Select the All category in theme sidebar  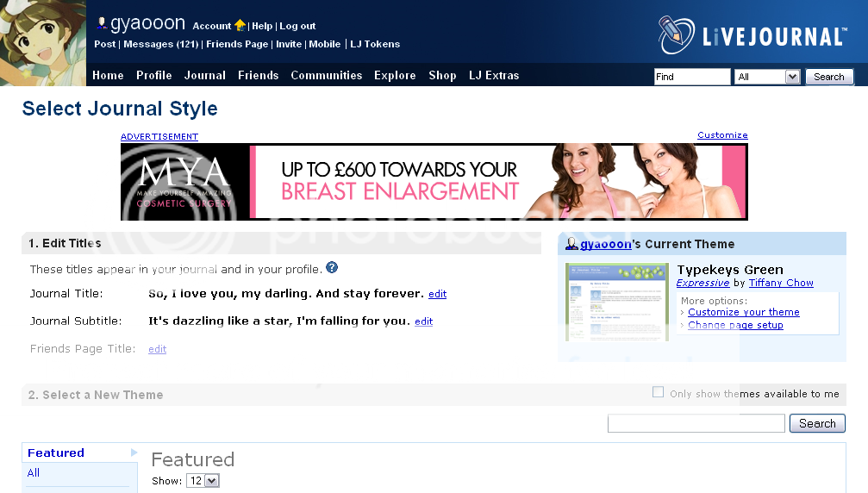(x=34, y=472)
